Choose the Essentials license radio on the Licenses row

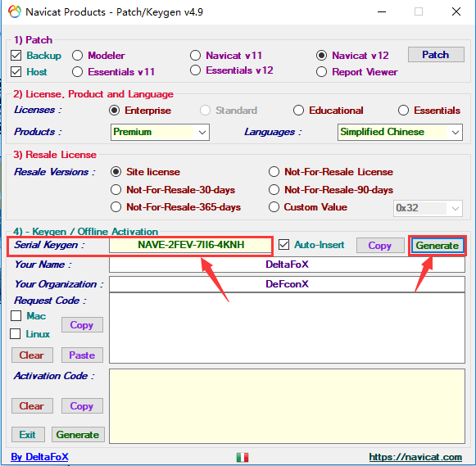click(x=403, y=111)
